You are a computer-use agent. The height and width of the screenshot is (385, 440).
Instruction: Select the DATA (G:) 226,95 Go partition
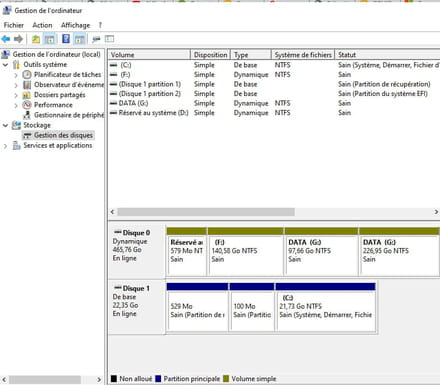click(399, 252)
